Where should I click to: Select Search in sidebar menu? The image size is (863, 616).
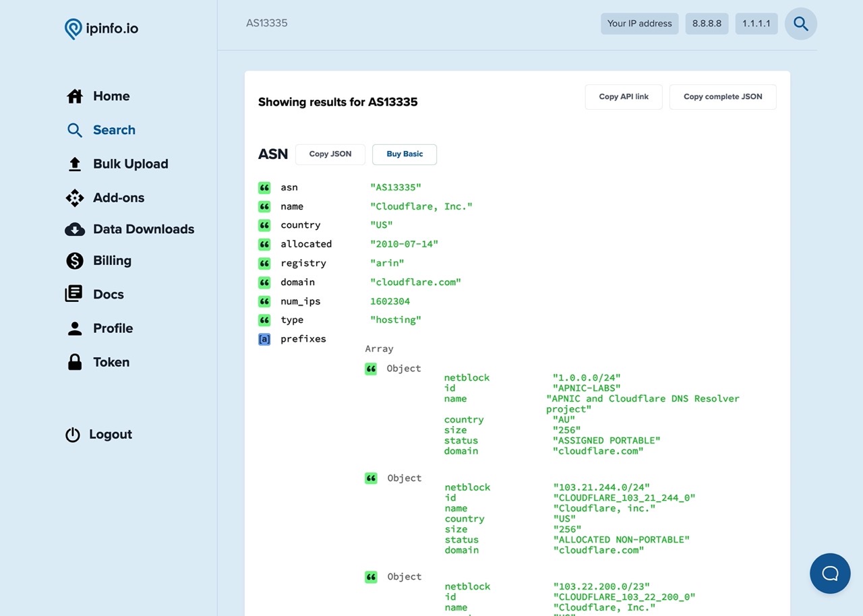[114, 130]
